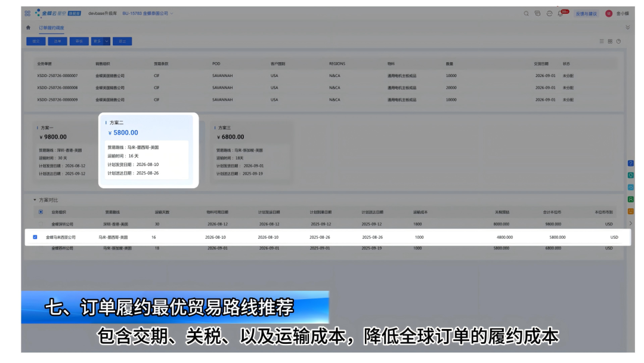Click the home icon next to tabs

point(28,27)
